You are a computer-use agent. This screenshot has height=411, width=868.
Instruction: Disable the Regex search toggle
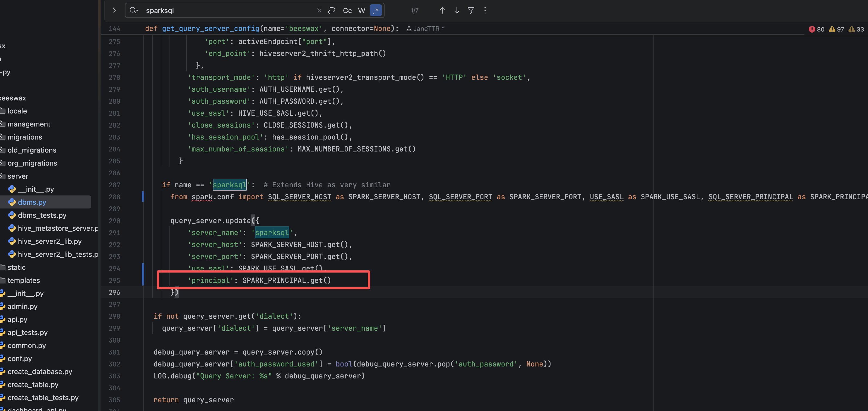[376, 10]
